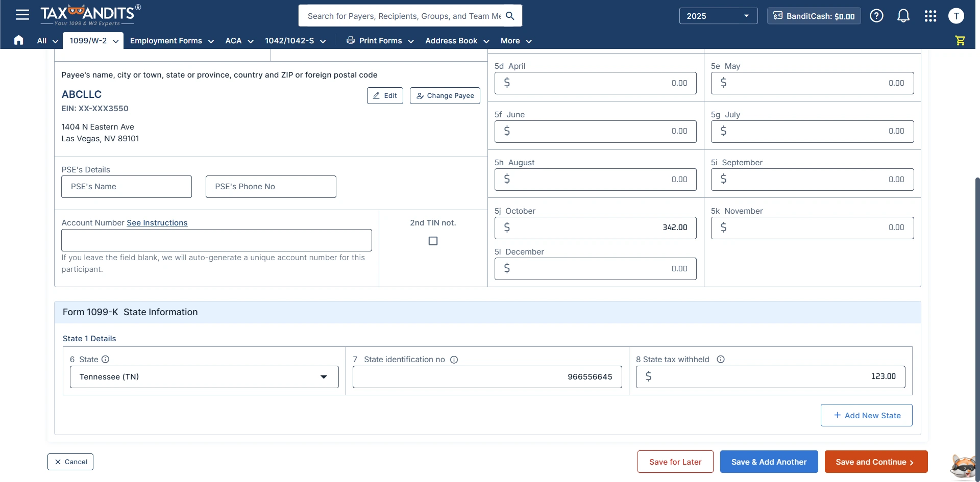Click the info icon next to State
This screenshot has width=980, height=482.
click(106, 359)
